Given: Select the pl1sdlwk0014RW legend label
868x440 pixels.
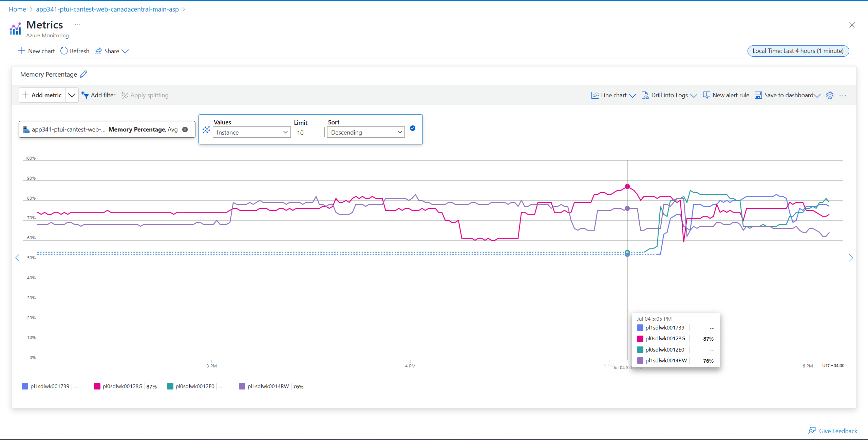Looking at the screenshot, I should 268,386.
